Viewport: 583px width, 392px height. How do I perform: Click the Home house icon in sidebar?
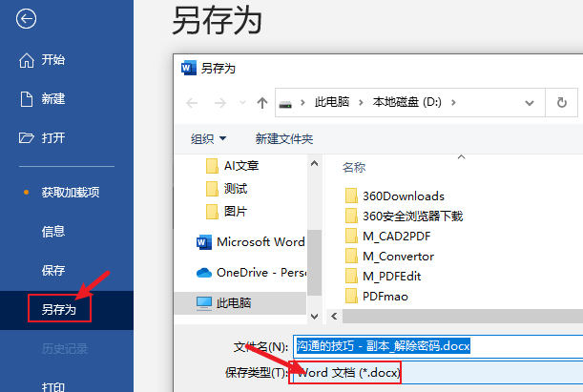27,60
